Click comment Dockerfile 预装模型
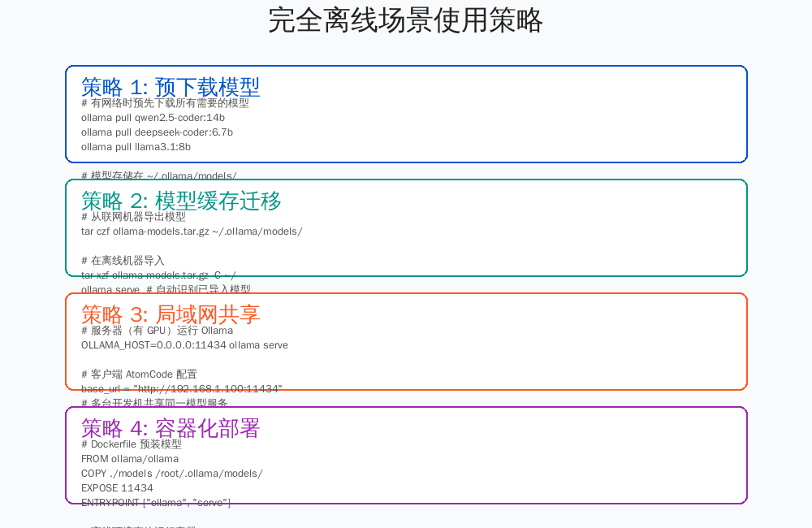Viewport: 812px width, 528px height. click(132, 444)
